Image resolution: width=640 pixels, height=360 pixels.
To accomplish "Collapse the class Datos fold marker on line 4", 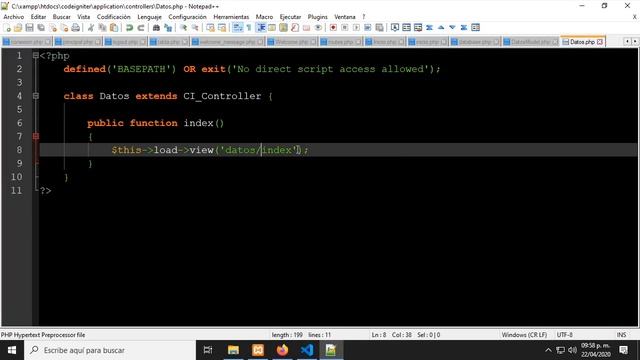I will click(36, 96).
